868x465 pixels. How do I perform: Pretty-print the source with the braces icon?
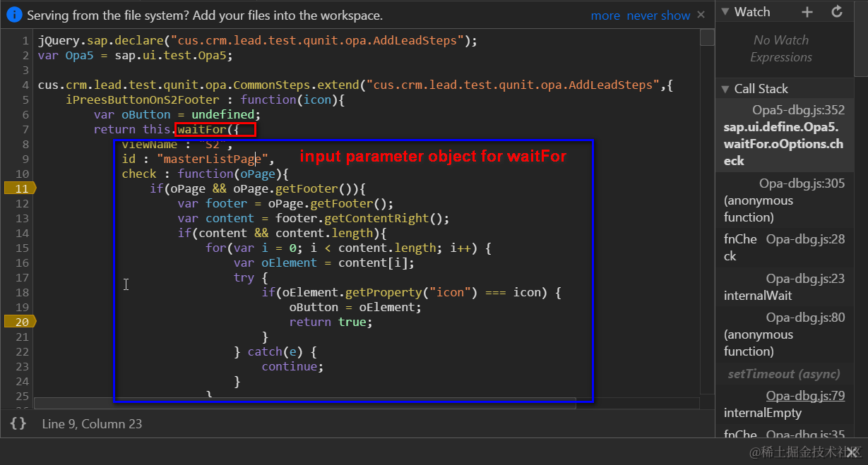[x=18, y=423]
